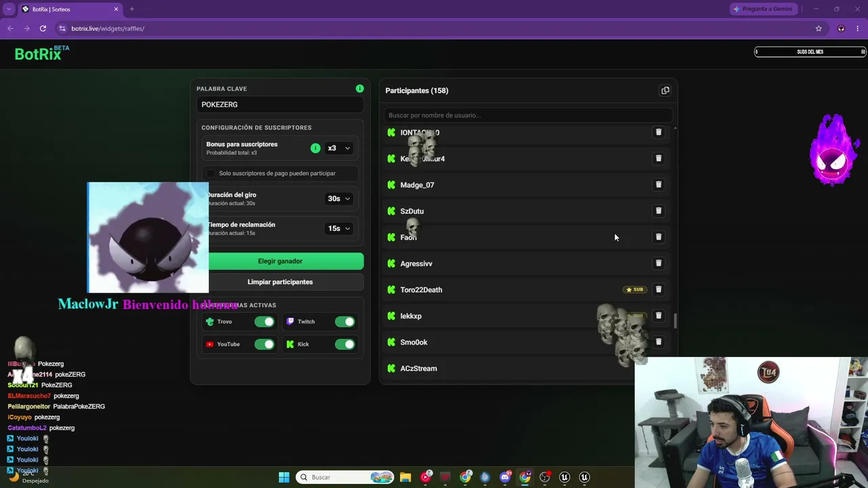The width and height of the screenshot is (868, 488).
Task: Click participant name 'lekkxp'
Action: click(x=411, y=317)
